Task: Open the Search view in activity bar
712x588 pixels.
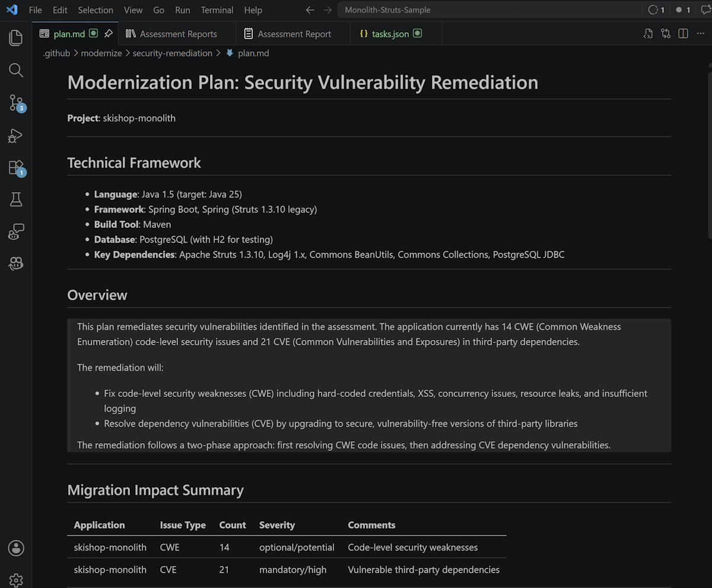Action: click(16, 71)
